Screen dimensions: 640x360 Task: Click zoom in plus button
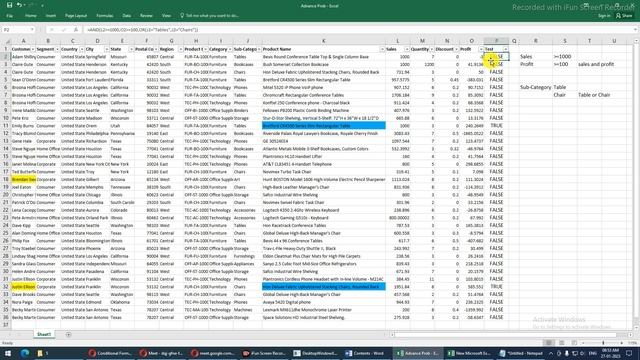pyautogui.click(x=622, y=343)
